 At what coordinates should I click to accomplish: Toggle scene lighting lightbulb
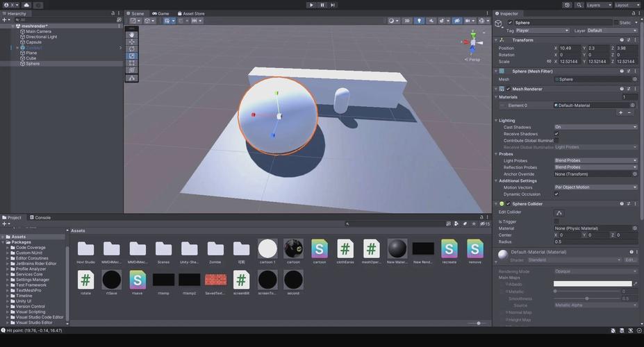coord(419,21)
